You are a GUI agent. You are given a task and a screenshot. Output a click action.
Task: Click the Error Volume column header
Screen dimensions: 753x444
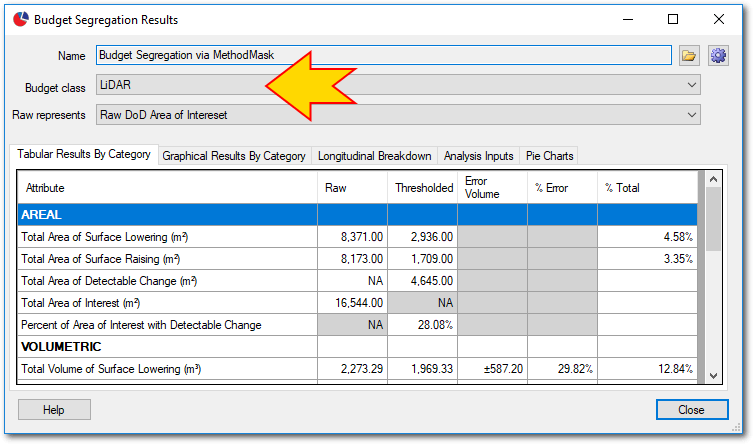click(492, 188)
